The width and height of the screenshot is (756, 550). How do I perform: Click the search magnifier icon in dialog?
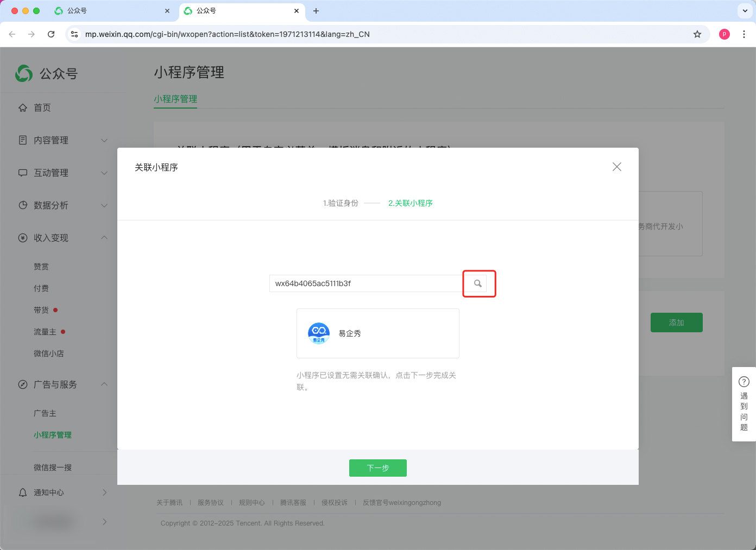click(478, 283)
